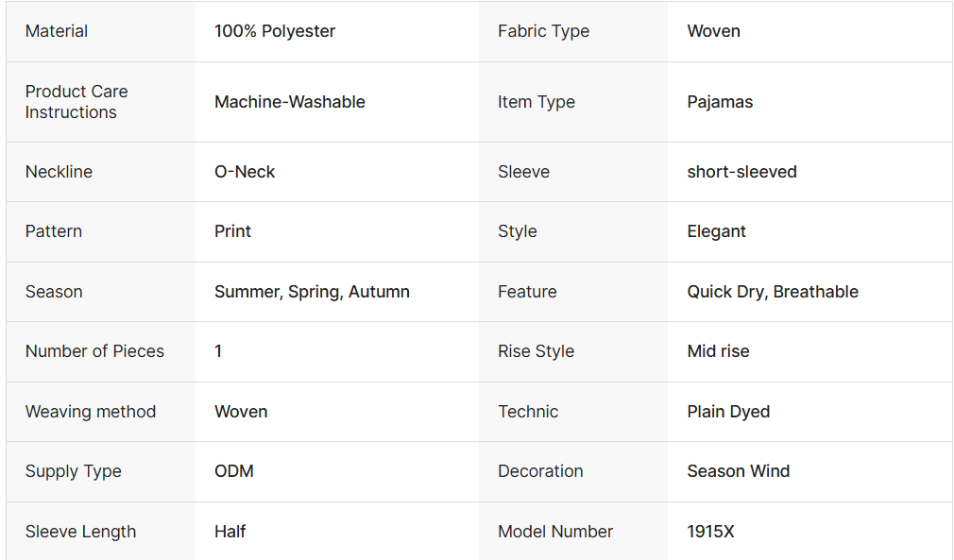Screen dimensions: 954x560
Task: Select the 100% Polyester value
Action: tap(275, 31)
